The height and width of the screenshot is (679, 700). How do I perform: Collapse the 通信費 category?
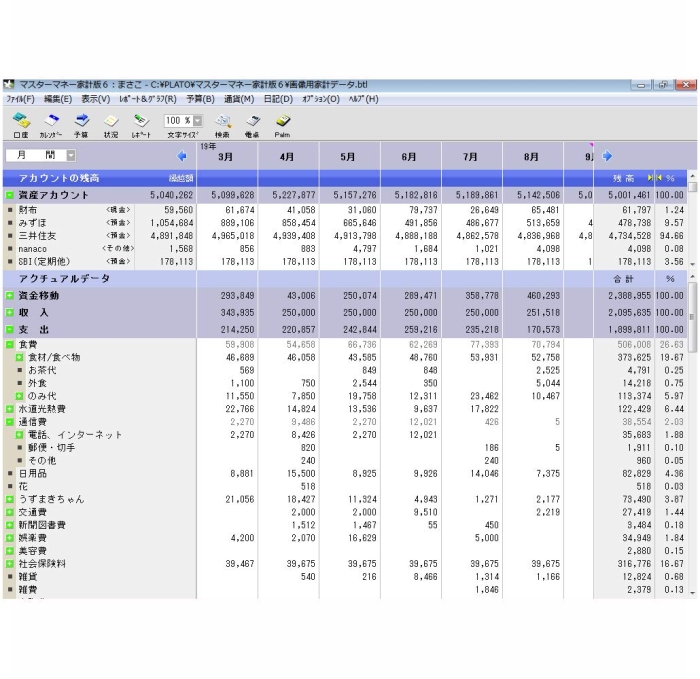pos(9,422)
